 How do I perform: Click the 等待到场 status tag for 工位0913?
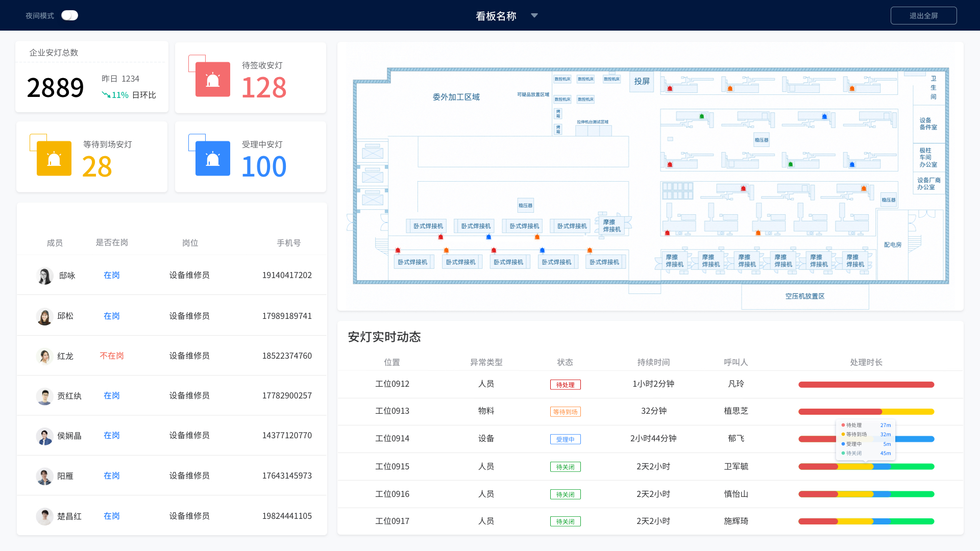(x=565, y=411)
